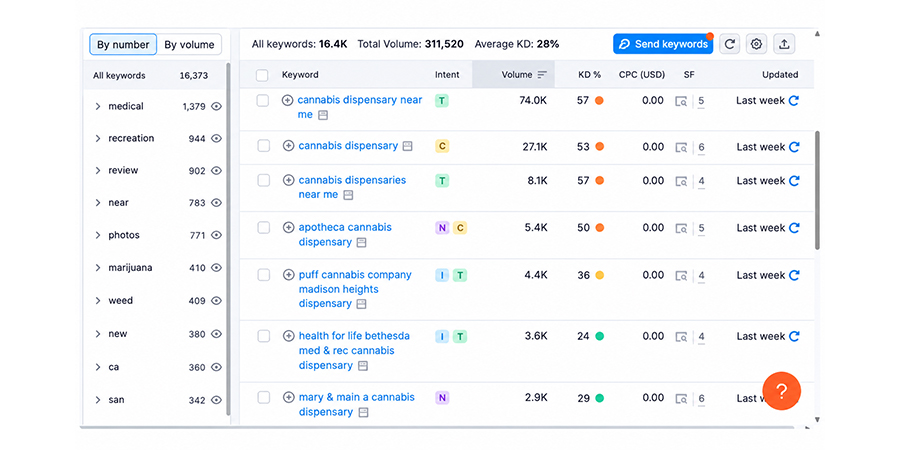View SERP icon for 'mary & main' row

[681, 398]
